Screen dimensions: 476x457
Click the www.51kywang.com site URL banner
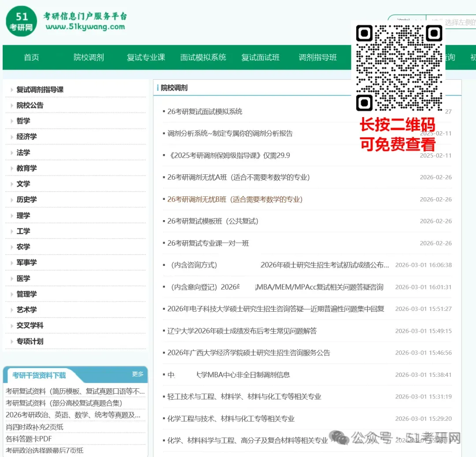[86, 27]
